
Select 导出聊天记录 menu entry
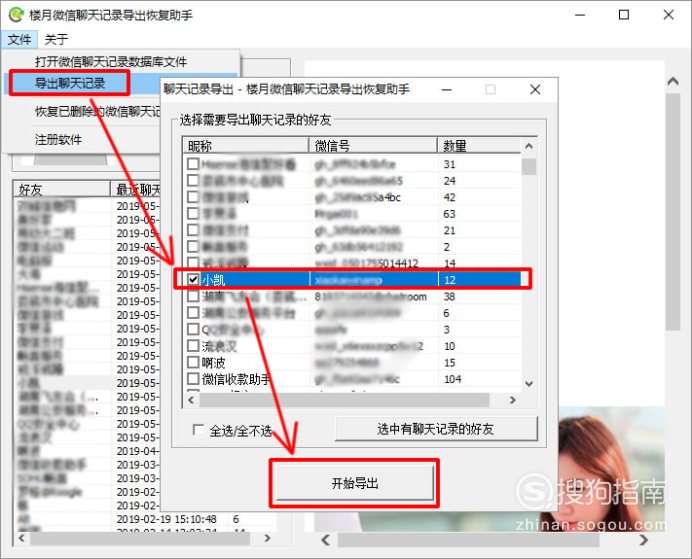(70, 83)
